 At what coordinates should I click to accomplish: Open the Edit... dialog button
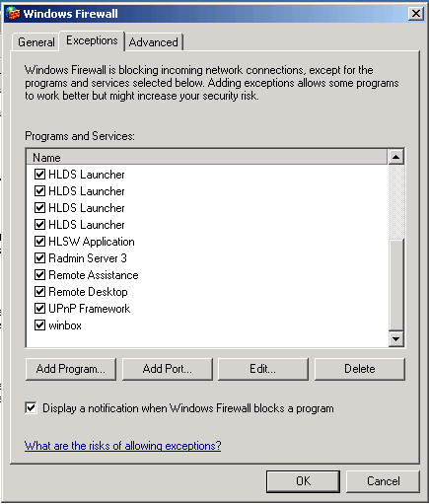click(x=263, y=369)
